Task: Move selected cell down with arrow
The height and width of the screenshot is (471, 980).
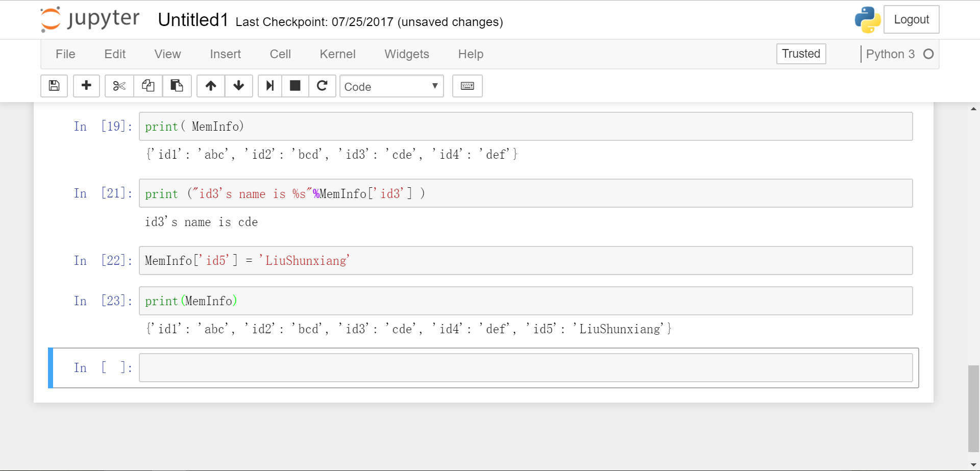Action: [238, 86]
